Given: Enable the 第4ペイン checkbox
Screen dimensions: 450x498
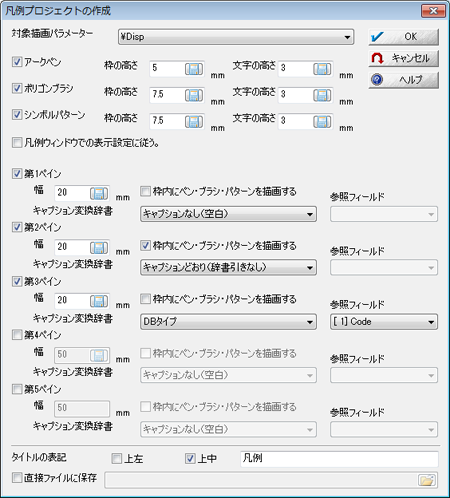Looking at the screenshot, I should [17, 335].
